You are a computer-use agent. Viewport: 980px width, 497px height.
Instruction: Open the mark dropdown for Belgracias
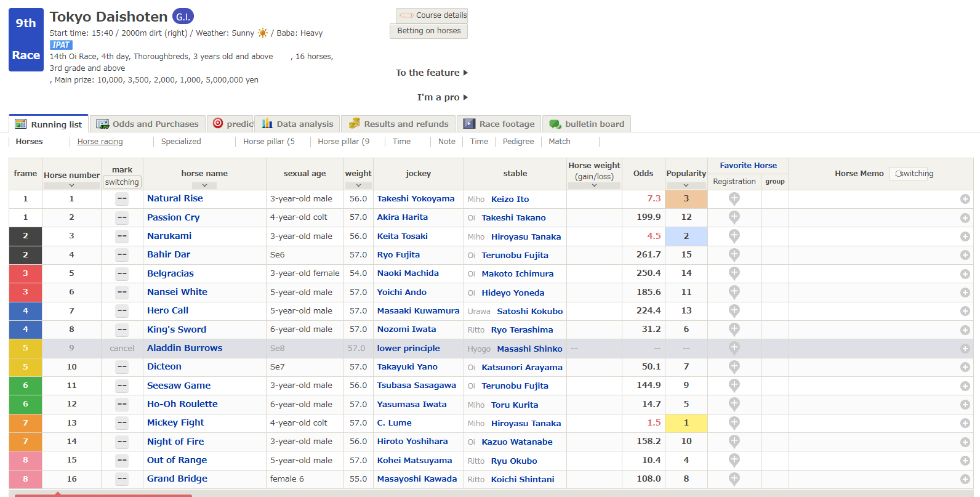(x=122, y=273)
